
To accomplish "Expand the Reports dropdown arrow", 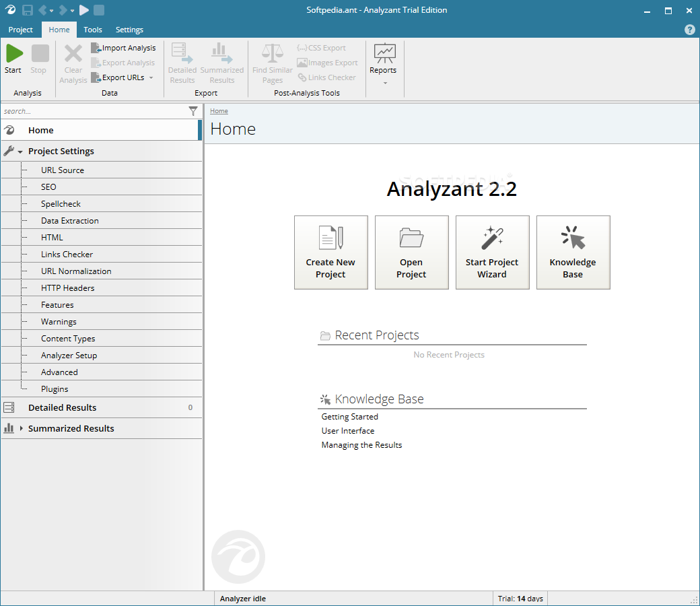I will [x=385, y=83].
